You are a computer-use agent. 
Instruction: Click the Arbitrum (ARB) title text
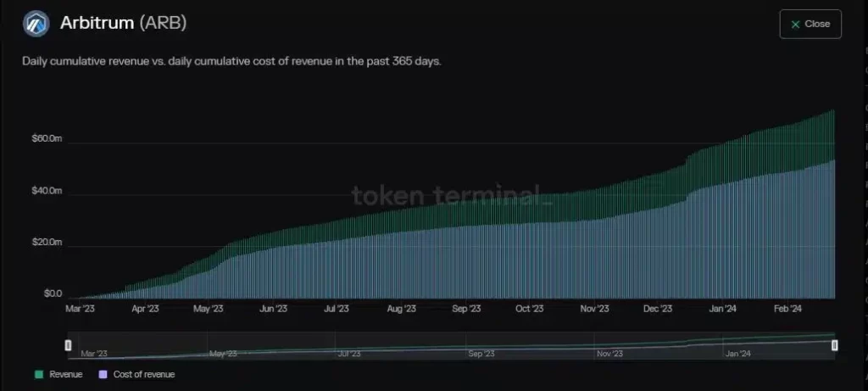[x=123, y=24]
